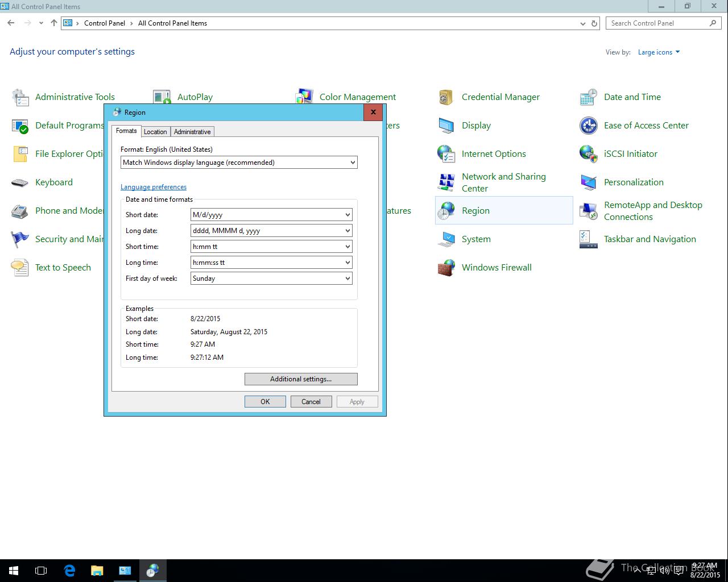Close the Region dialog window

pos(373,112)
